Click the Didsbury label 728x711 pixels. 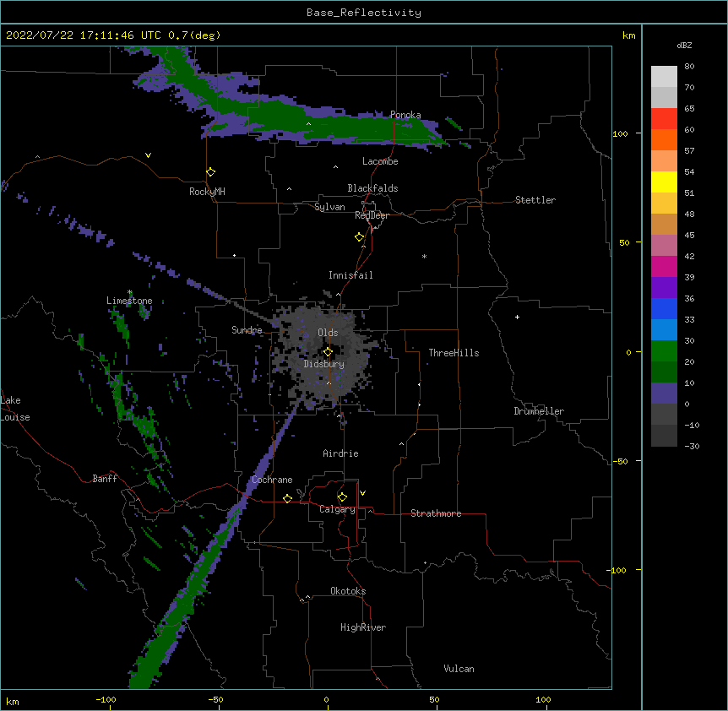(x=324, y=364)
